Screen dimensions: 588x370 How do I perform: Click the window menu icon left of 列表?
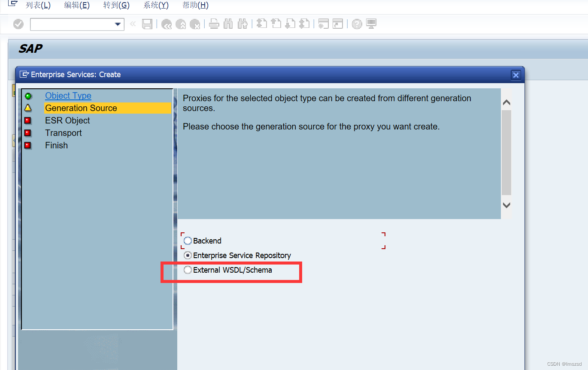coord(13,4)
